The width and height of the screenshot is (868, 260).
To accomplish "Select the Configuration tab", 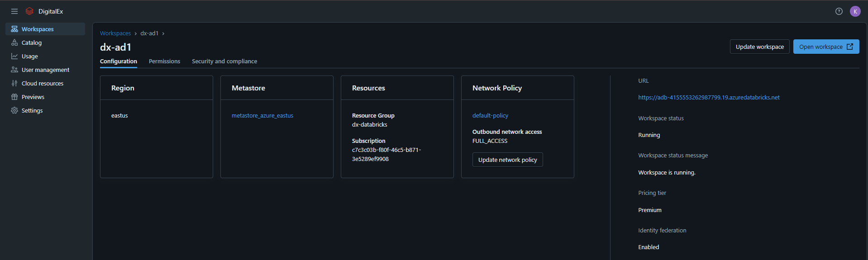I will tap(118, 61).
